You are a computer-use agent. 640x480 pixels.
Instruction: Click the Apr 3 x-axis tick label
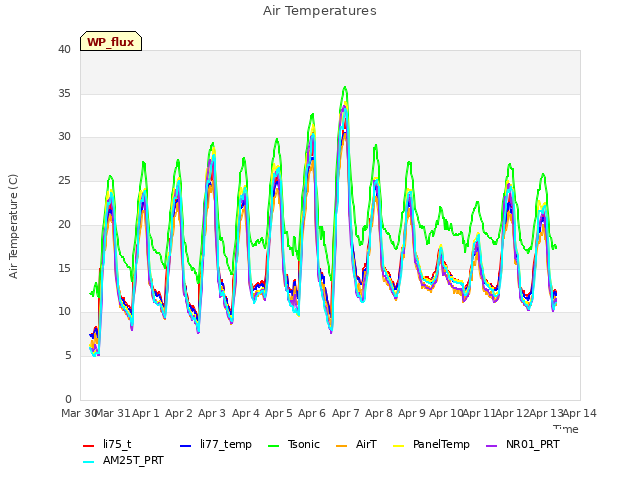(212, 413)
